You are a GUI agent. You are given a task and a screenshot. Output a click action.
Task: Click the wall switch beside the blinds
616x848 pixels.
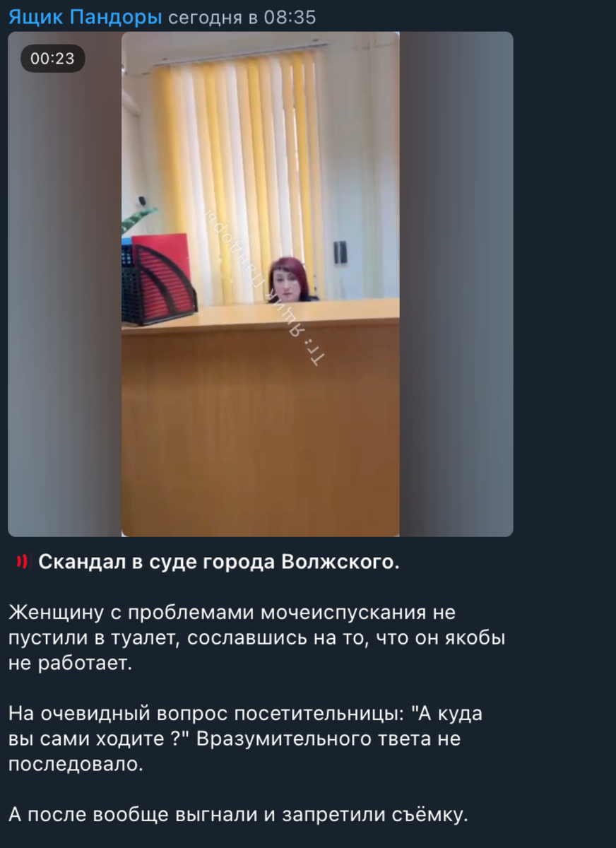coord(340,252)
